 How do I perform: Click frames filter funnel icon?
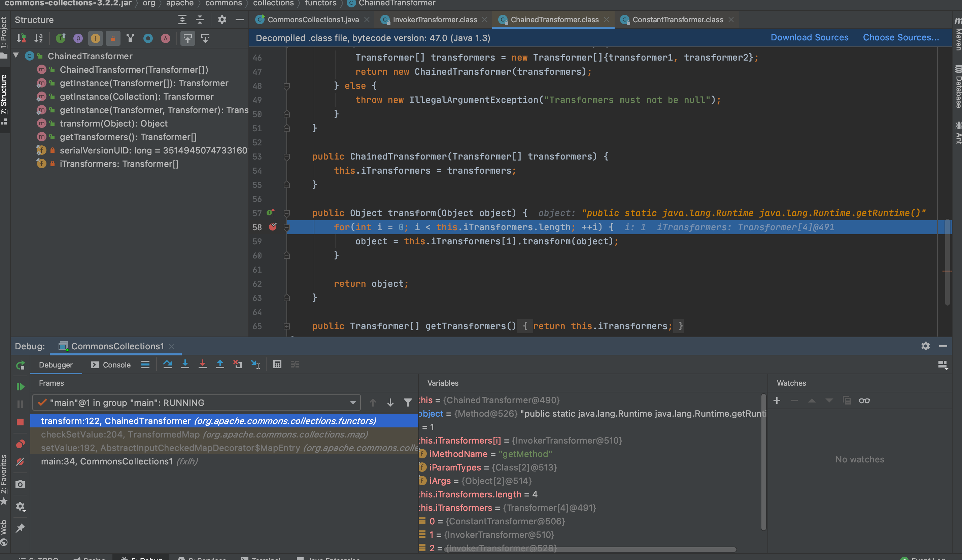[x=408, y=403]
